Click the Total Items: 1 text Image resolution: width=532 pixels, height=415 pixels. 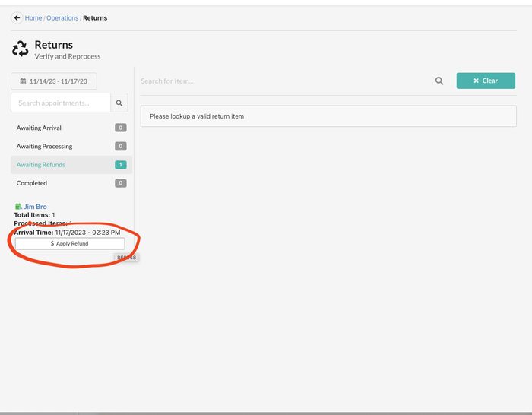click(x=34, y=215)
